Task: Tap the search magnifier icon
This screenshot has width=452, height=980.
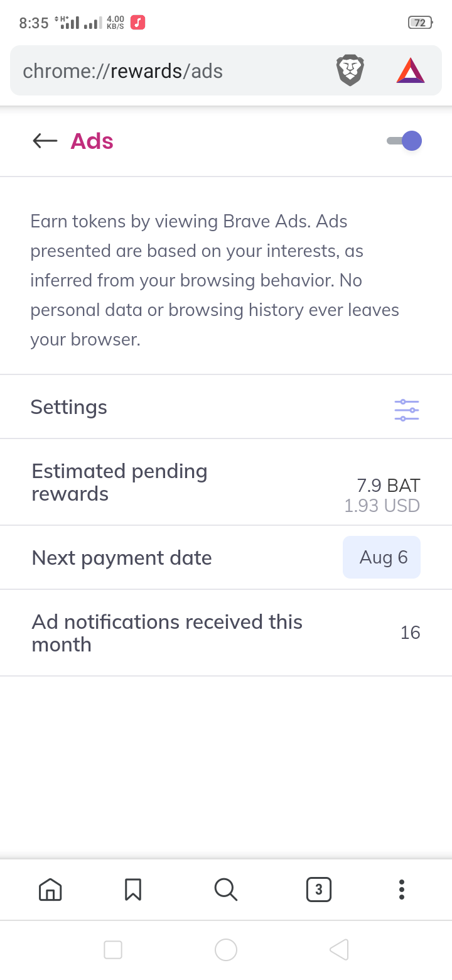Action: [x=225, y=889]
